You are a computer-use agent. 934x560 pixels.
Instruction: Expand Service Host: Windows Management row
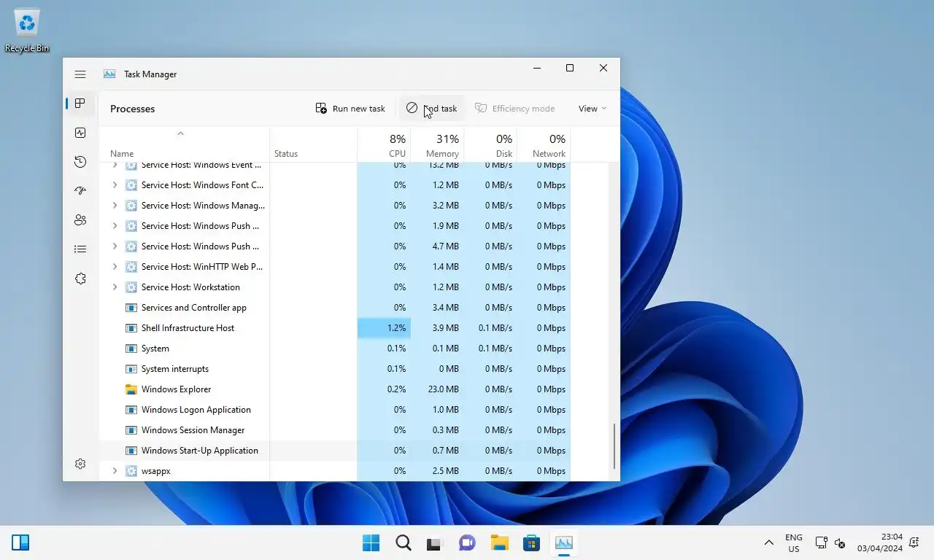click(115, 206)
